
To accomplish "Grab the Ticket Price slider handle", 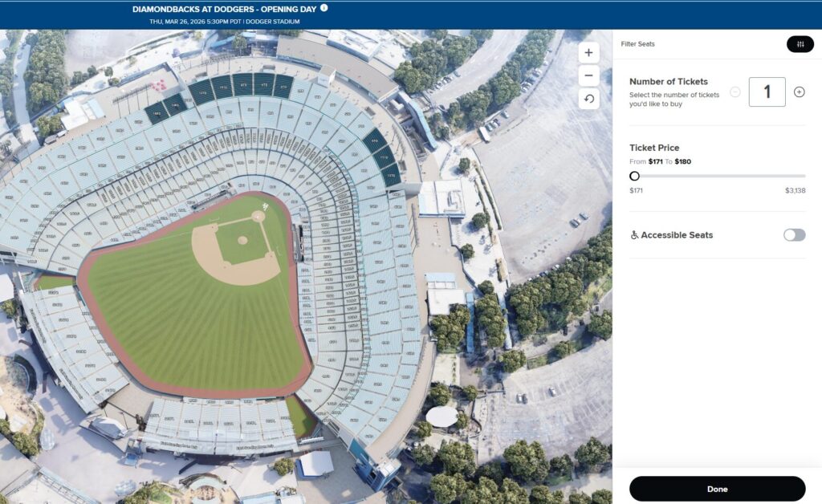I will point(635,176).
